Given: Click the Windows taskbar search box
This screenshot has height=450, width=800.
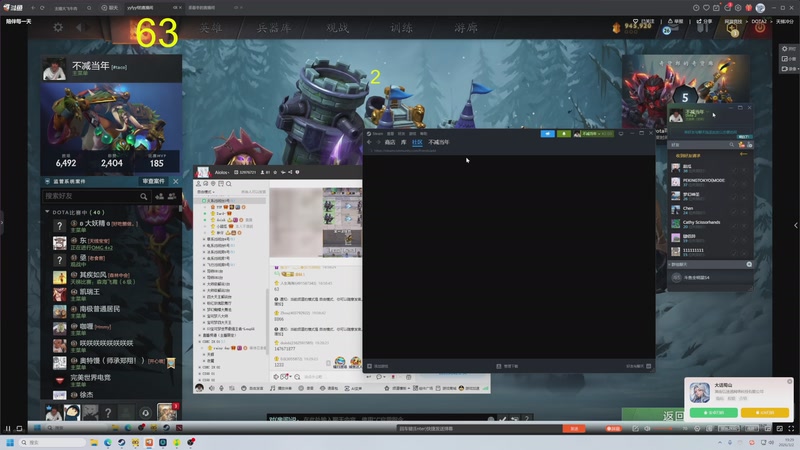Looking at the screenshot, I should click(x=52, y=442).
